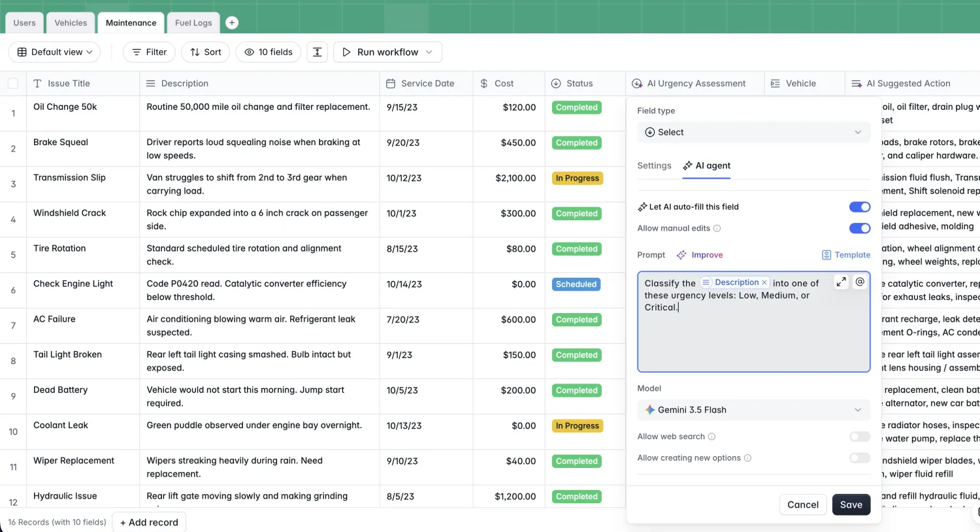Click the Status column header icon

point(556,84)
